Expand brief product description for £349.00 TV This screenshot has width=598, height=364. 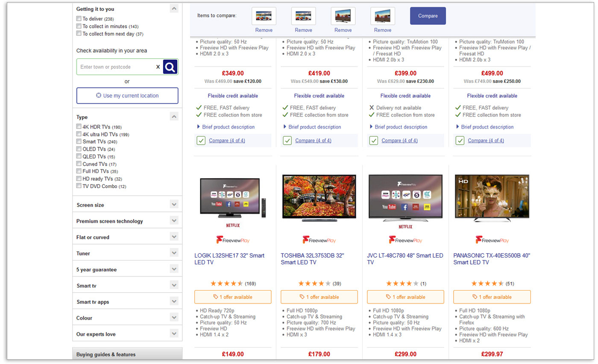[x=226, y=127]
